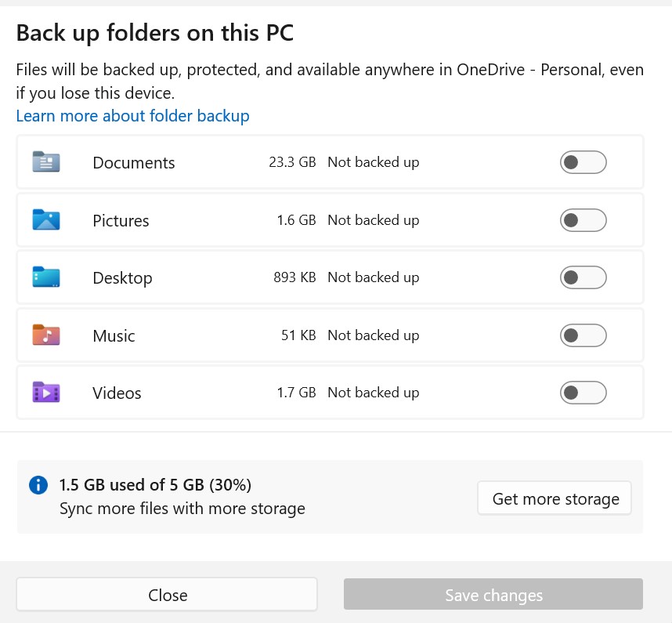The image size is (672, 623).
Task: Click the Music folder icon
Action: (x=46, y=335)
